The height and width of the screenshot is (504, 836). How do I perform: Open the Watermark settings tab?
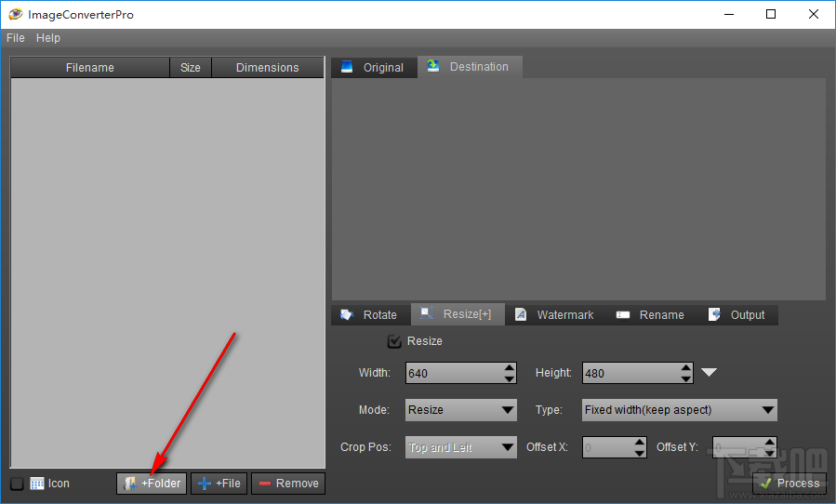555,314
